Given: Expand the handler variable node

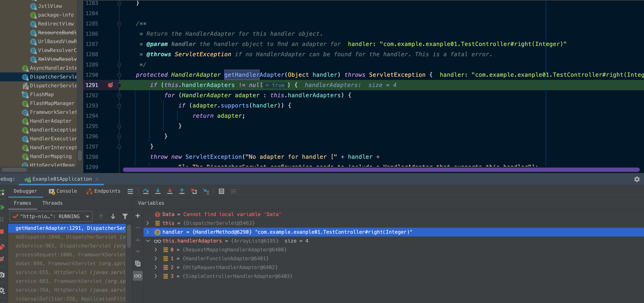Looking at the screenshot, I should (148, 232).
